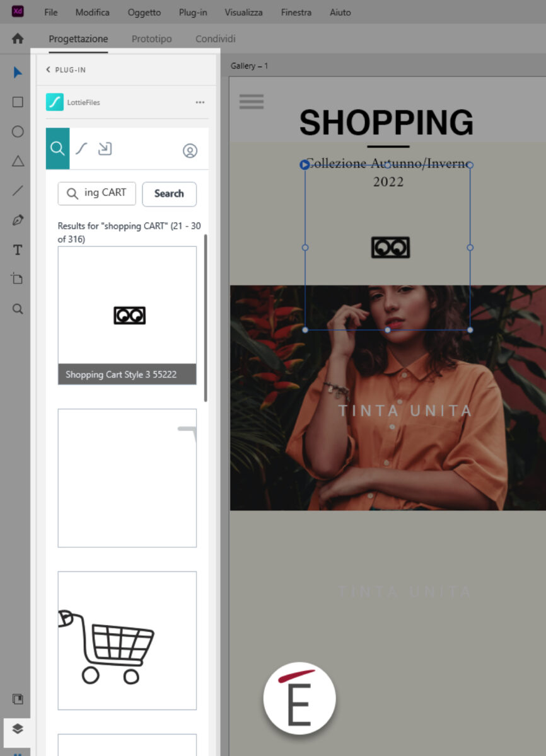Click the Search button
Image resolution: width=546 pixels, height=756 pixels.
[x=169, y=194]
